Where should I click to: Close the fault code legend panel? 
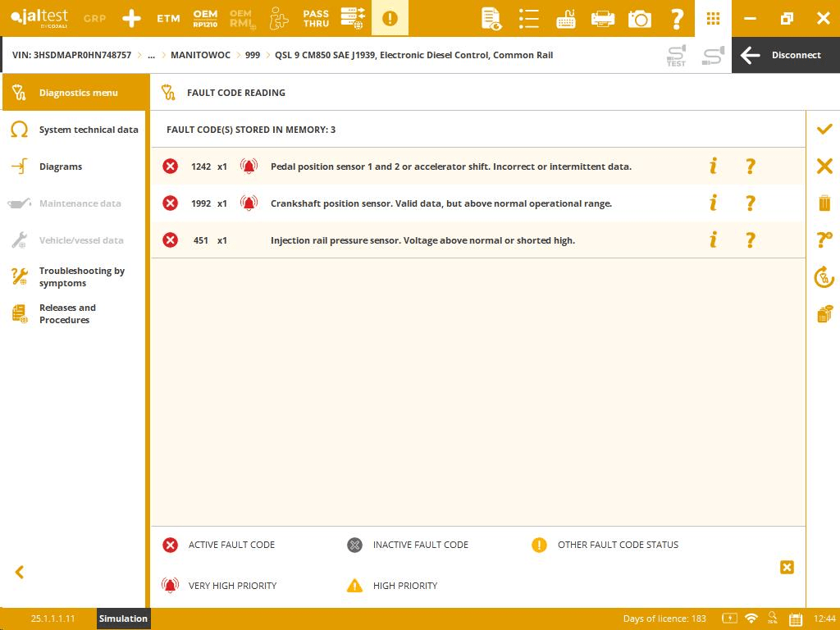pos(787,567)
